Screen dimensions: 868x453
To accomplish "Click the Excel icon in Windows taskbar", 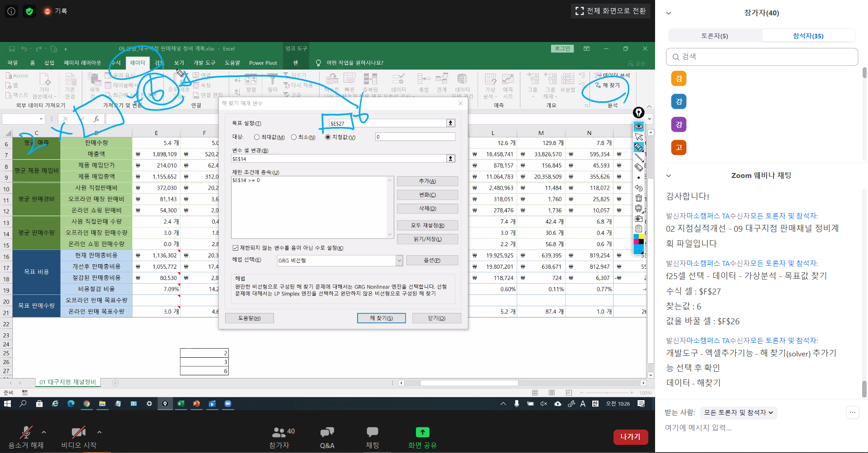I will (x=181, y=404).
